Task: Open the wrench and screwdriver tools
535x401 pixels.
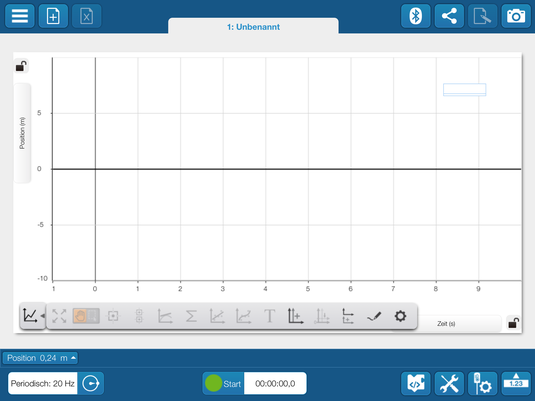Action: (x=449, y=383)
